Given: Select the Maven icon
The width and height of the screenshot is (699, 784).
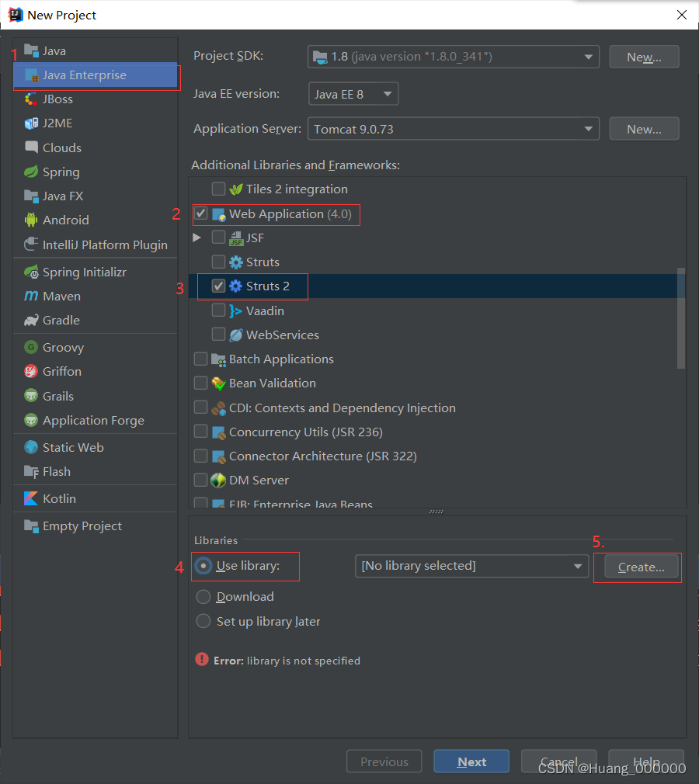Looking at the screenshot, I should click(x=31, y=296).
